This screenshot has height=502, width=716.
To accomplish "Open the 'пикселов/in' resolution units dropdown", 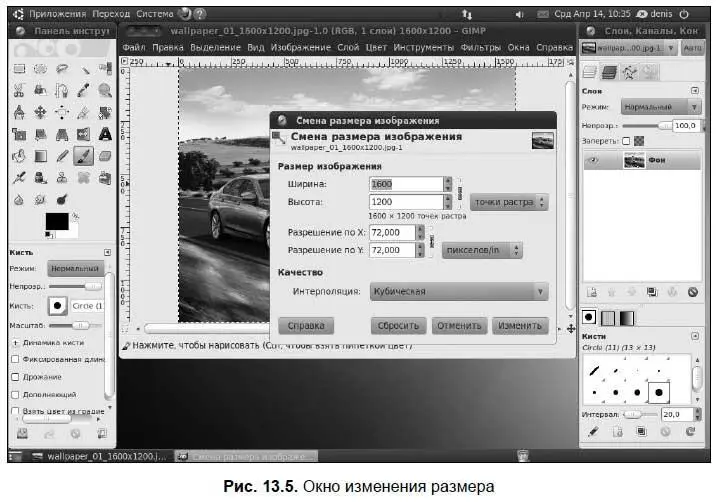I will click(482, 250).
